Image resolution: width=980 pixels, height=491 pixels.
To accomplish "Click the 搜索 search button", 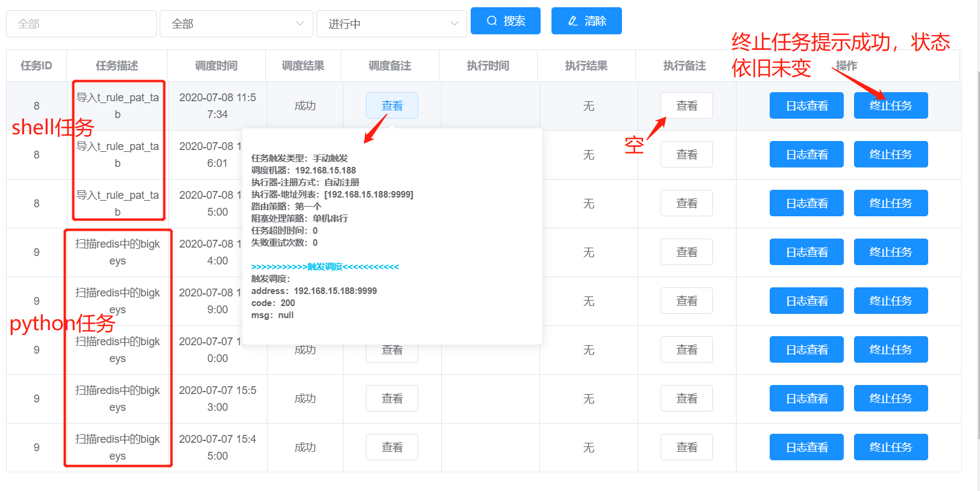I will point(505,21).
